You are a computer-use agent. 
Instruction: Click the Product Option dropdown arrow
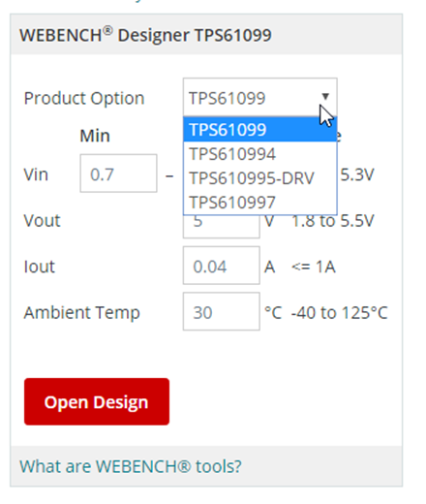click(325, 96)
